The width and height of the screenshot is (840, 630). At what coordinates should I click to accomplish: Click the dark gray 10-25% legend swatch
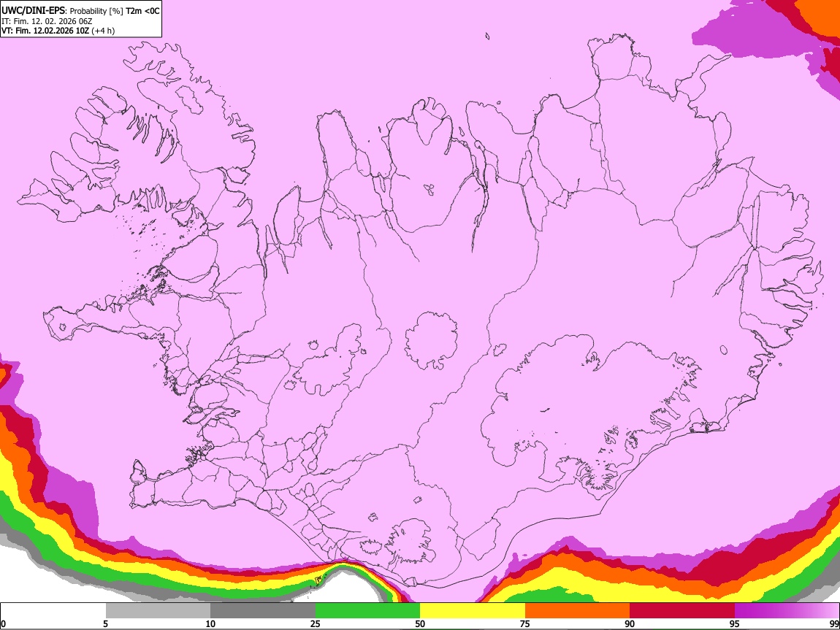point(263,610)
